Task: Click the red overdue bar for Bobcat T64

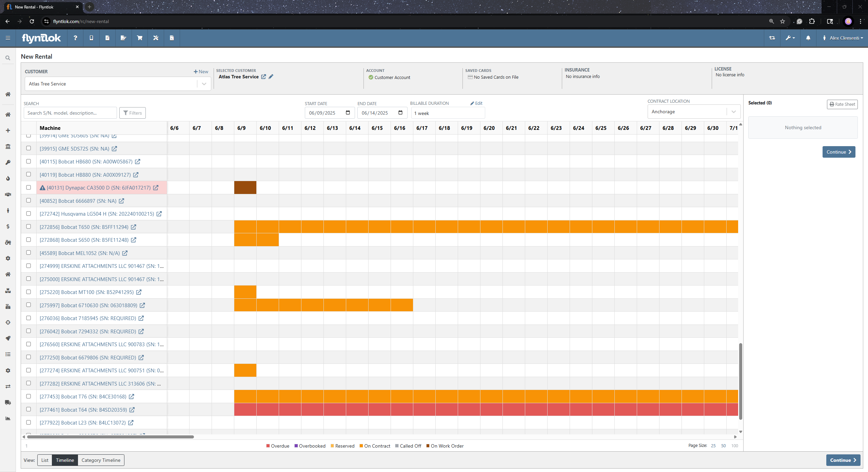Action: click(486, 410)
